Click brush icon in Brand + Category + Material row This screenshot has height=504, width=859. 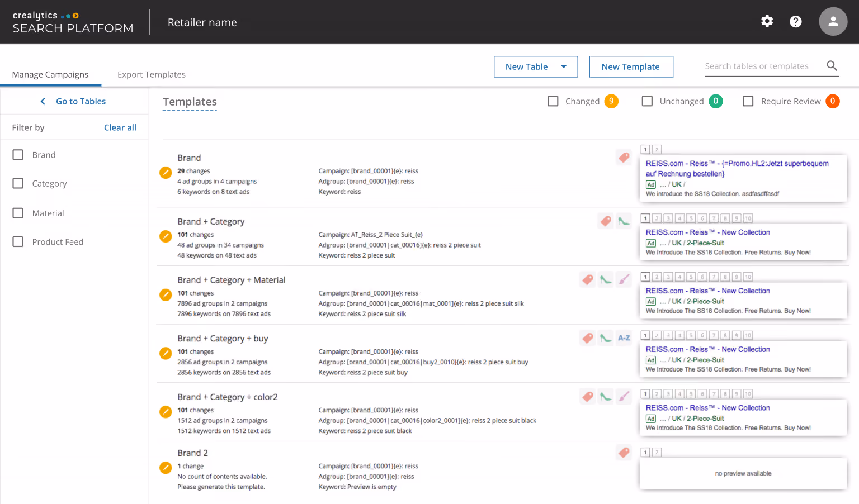click(x=624, y=279)
